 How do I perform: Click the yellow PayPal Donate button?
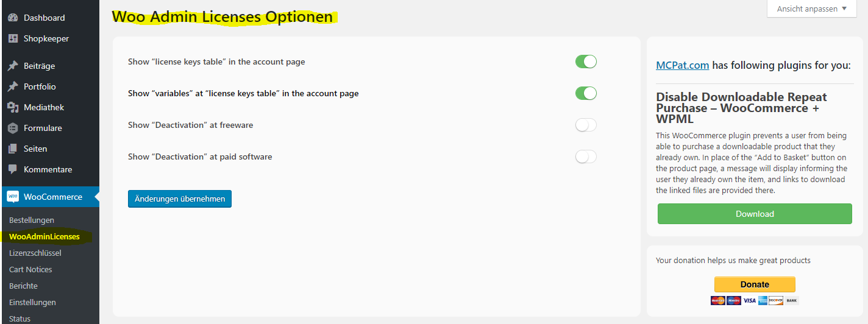(755, 284)
